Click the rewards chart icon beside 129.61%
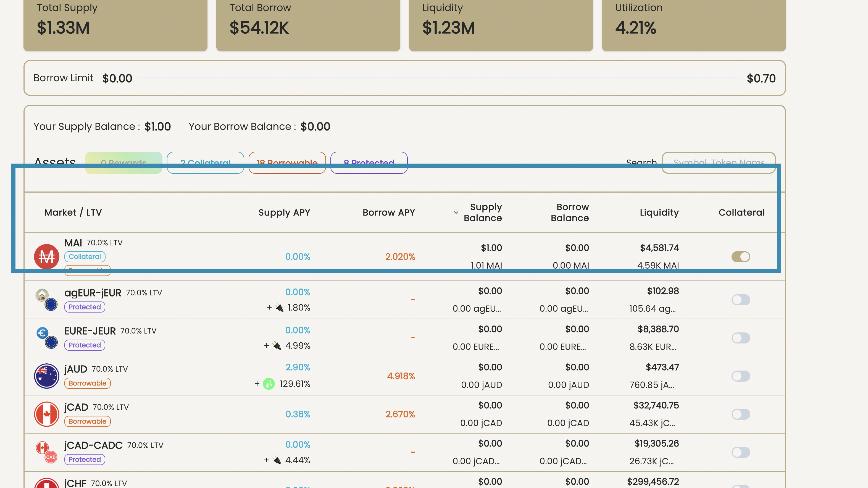The image size is (868, 488). click(x=269, y=384)
